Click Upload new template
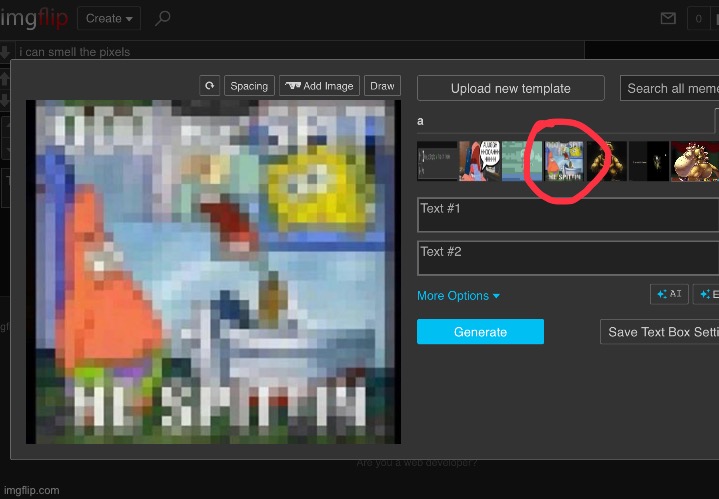This screenshot has width=719, height=499. [510, 88]
